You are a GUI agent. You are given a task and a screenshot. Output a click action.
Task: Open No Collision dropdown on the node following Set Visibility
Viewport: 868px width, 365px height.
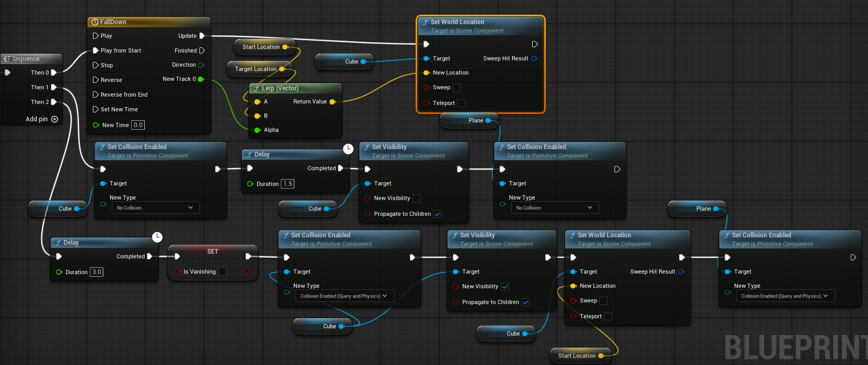click(555, 208)
